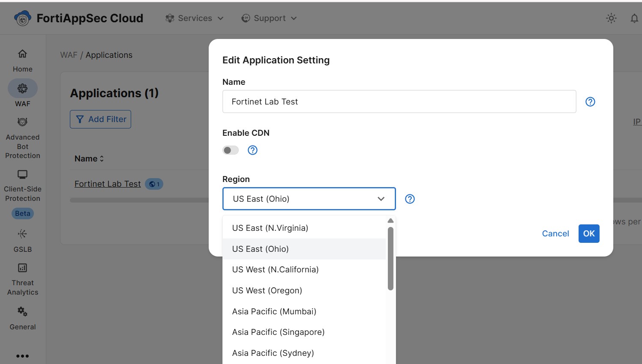Open Threat Analytics chart icon

(22, 268)
